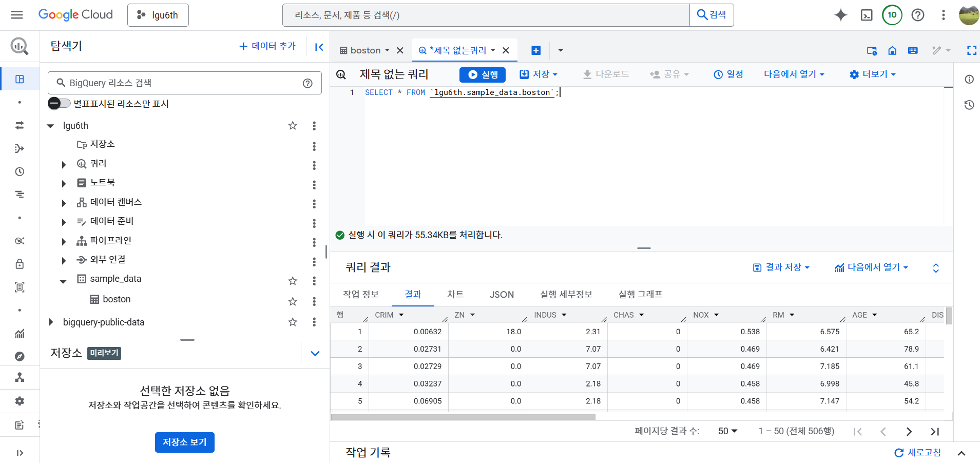Create a new query tab with plus

(536, 50)
